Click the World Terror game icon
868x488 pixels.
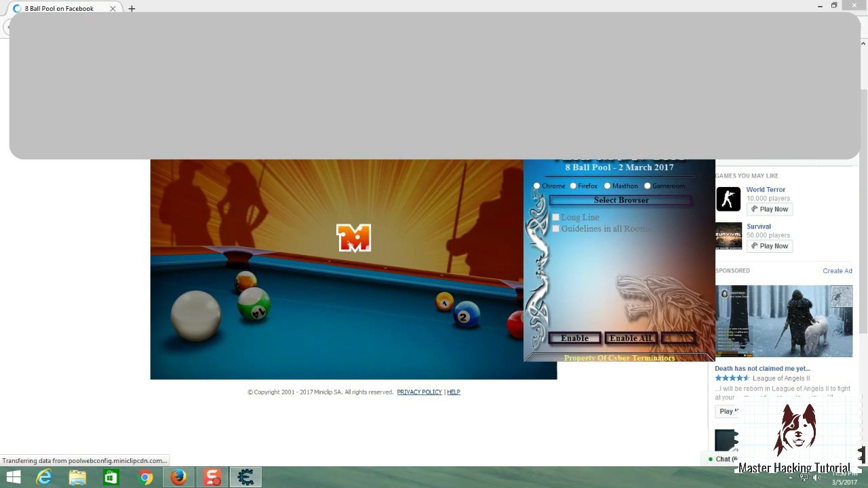click(x=728, y=199)
